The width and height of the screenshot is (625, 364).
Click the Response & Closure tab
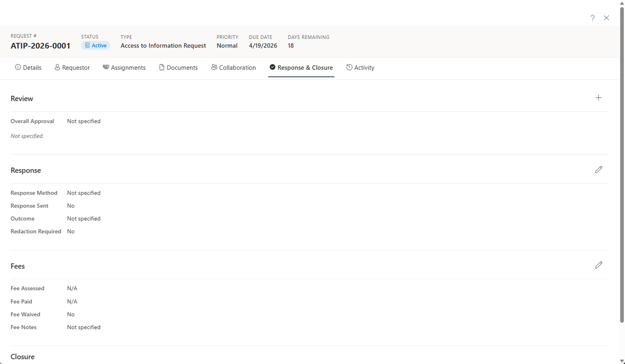[x=301, y=68]
